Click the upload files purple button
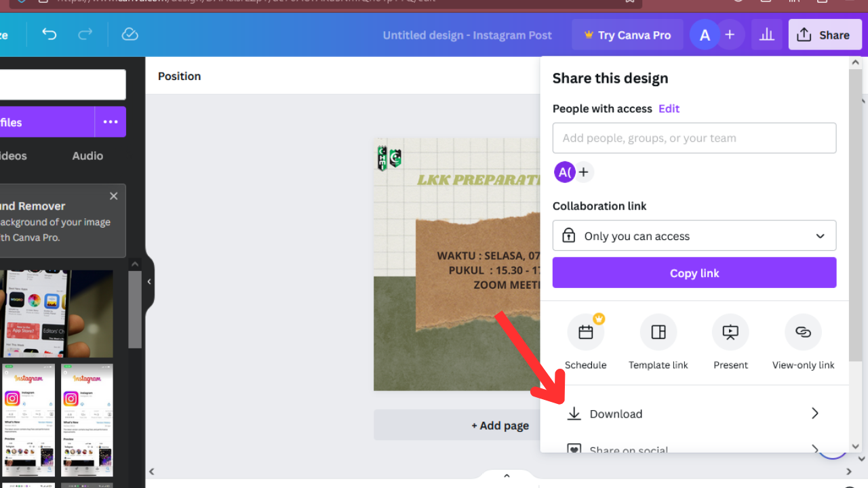Screen dimensions: 868x488 tap(47, 122)
